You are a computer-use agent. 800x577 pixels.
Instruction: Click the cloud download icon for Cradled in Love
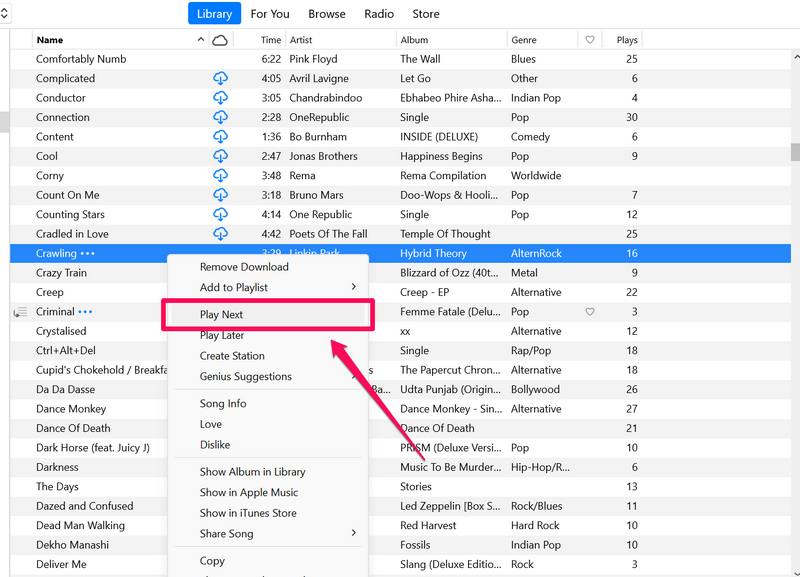(x=220, y=234)
